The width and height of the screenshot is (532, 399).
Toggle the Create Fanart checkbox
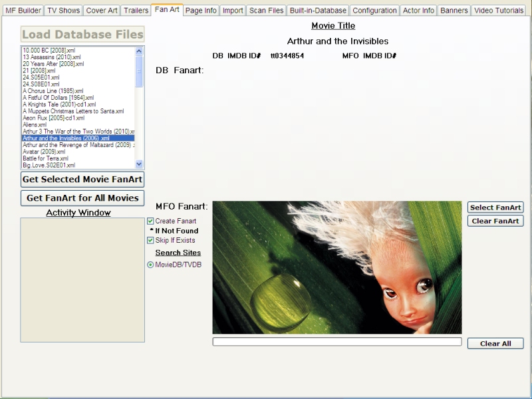coord(151,221)
